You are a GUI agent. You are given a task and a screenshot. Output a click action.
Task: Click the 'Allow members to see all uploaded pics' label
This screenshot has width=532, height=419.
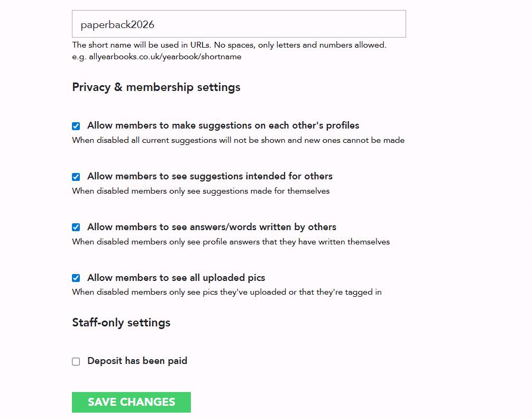tap(176, 278)
